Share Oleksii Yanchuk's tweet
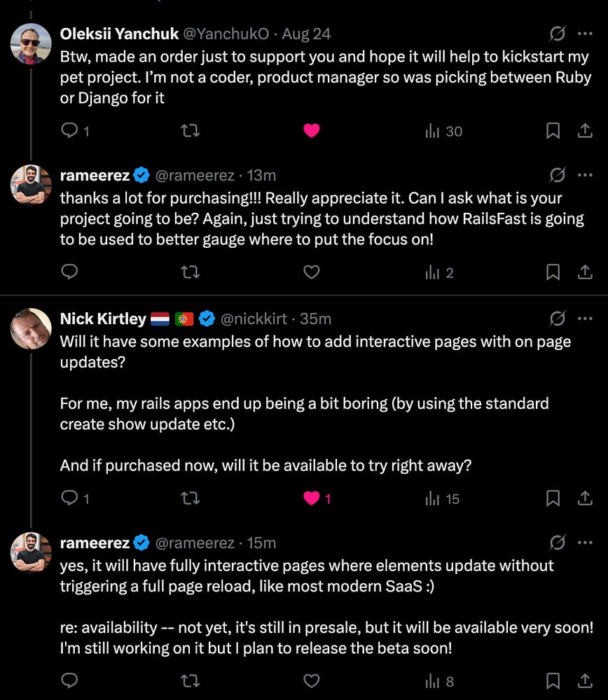This screenshot has height=700, width=608. pos(584,131)
